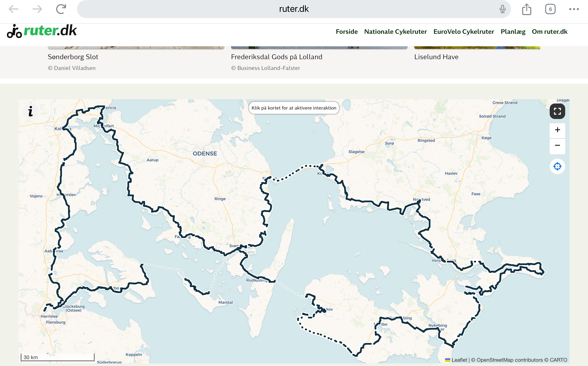Open Nationale Cykelruter menu
This screenshot has height=366, width=588.
pos(395,32)
